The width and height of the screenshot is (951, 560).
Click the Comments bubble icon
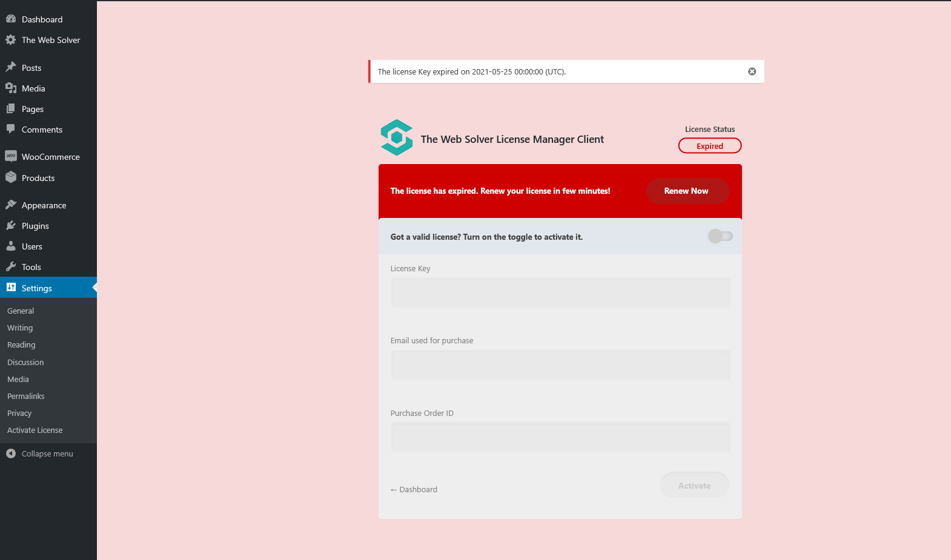point(11,129)
